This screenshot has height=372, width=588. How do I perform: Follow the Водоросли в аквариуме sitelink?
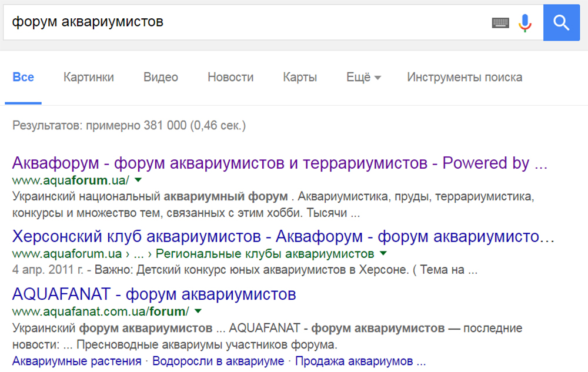pos(218,361)
